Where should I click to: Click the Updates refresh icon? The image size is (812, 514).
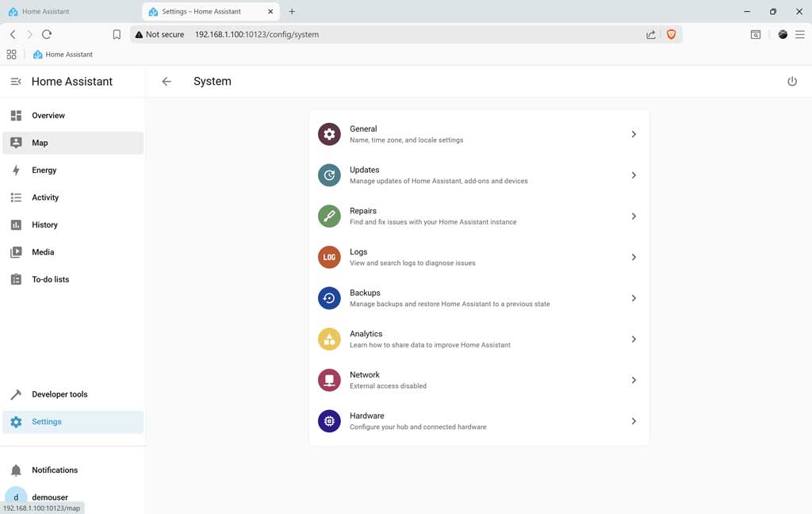click(329, 175)
